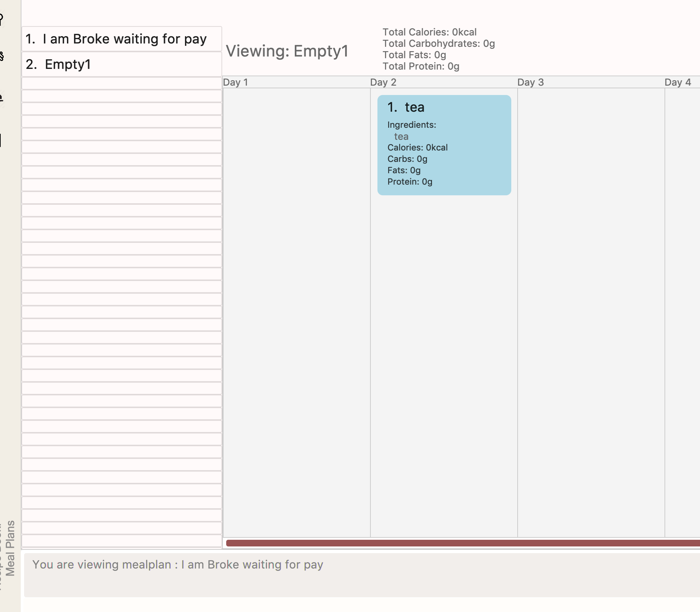
Task: Click the Day 3 column header
Action: [x=530, y=82]
